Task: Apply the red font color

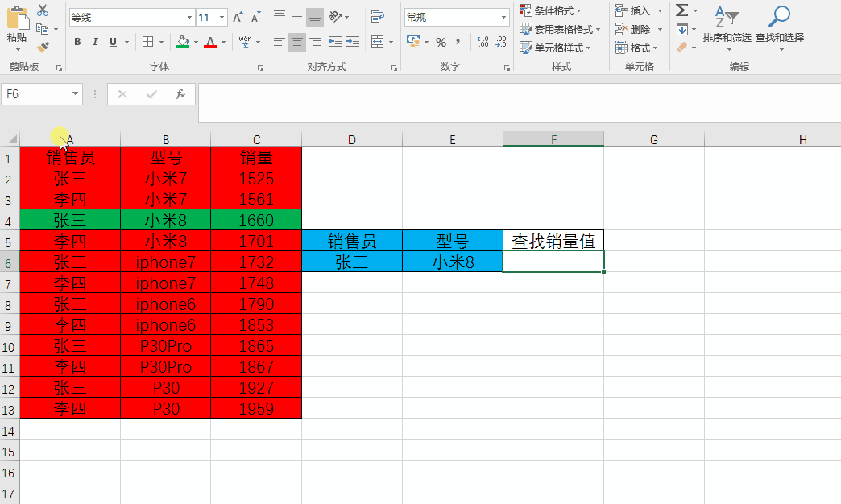Action: tap(210, 42)
